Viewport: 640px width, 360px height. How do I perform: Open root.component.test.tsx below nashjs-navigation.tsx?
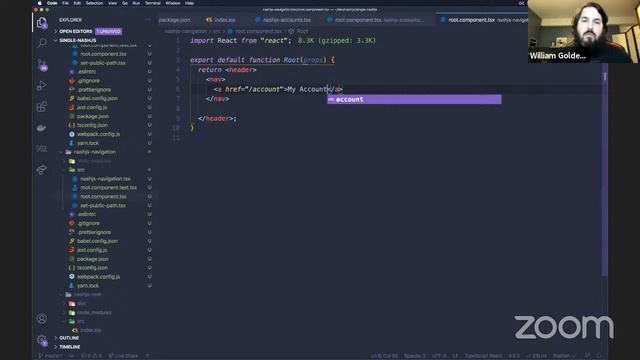[x=108, y=188]
